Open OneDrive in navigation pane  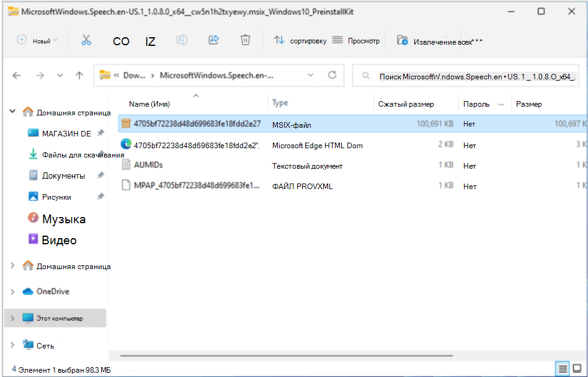46,291
